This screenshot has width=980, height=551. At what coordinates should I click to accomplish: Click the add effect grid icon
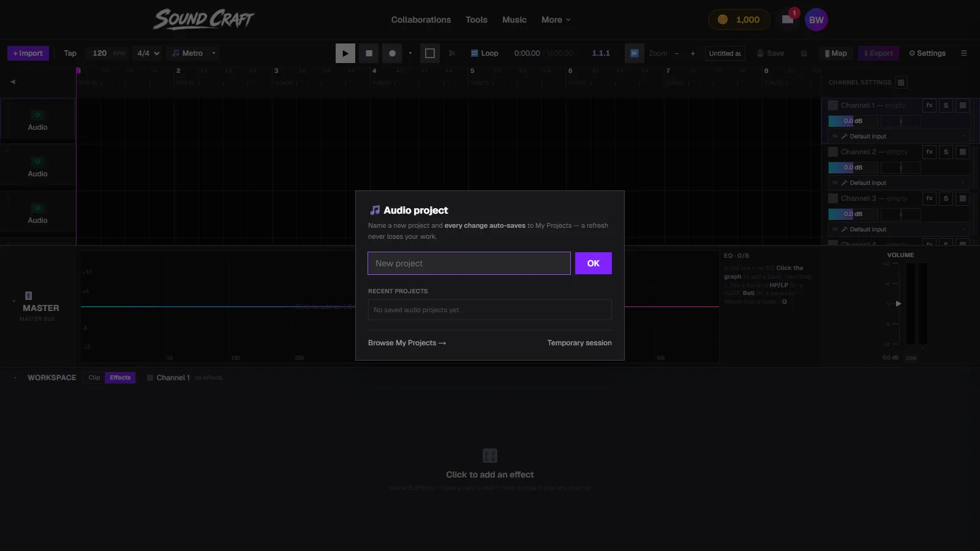(490, 455)
